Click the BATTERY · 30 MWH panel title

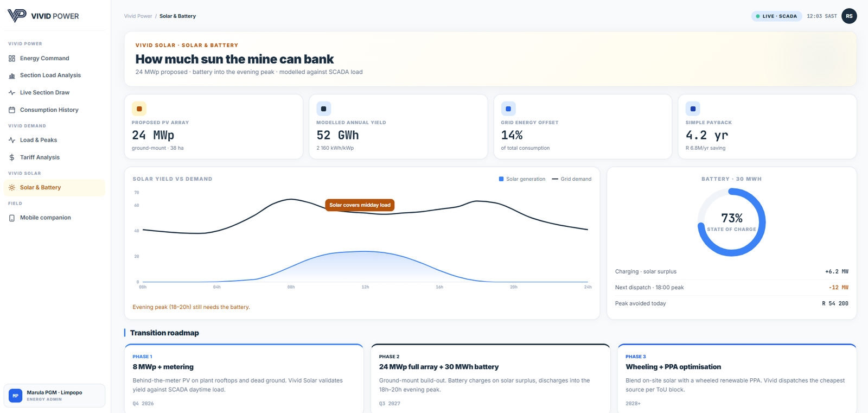point(731,179)
